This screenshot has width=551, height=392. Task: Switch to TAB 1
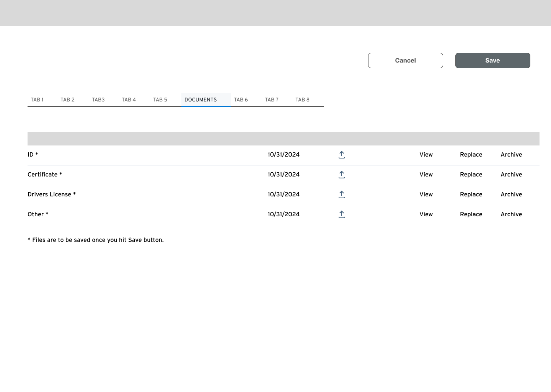tap(37, 100)
